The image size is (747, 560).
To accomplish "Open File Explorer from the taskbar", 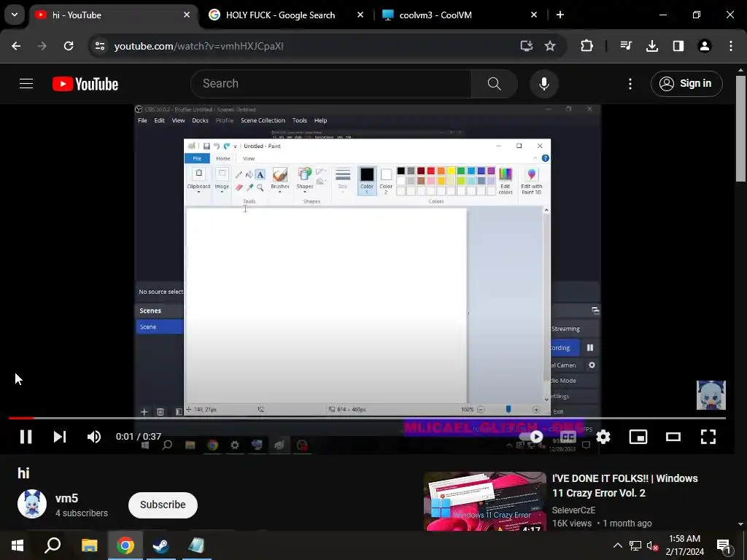I will [x=89, y=545].
